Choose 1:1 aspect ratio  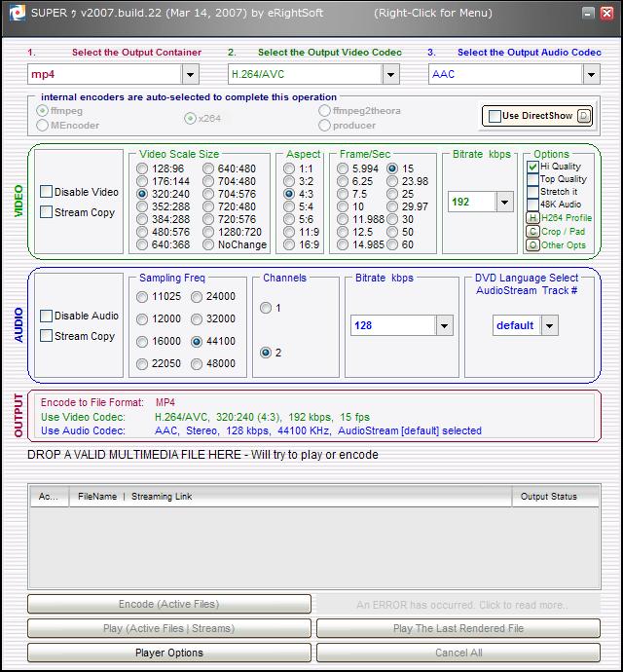tap(289, 168)
